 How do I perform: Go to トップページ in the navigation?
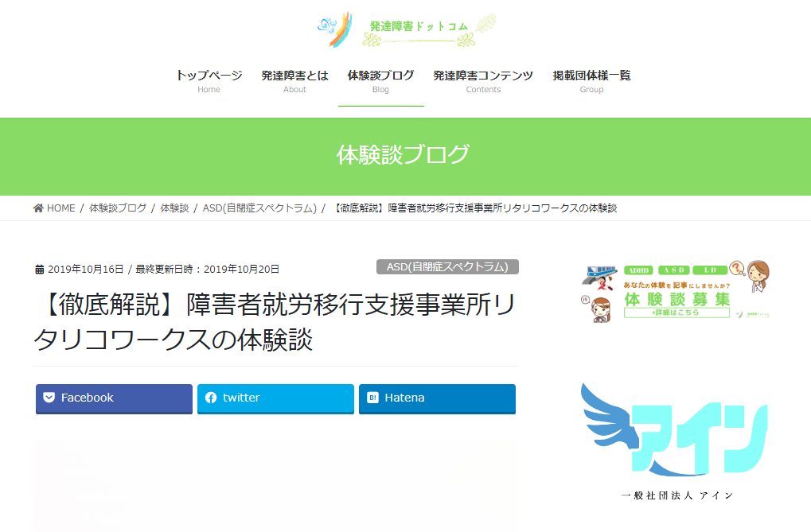[x=209, y=80]
